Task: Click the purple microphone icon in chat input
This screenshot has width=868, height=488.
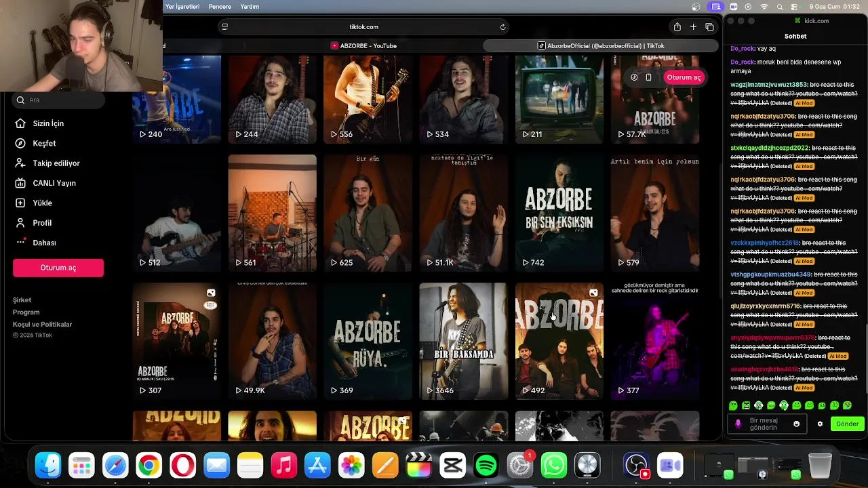Action: pos(738,424)
